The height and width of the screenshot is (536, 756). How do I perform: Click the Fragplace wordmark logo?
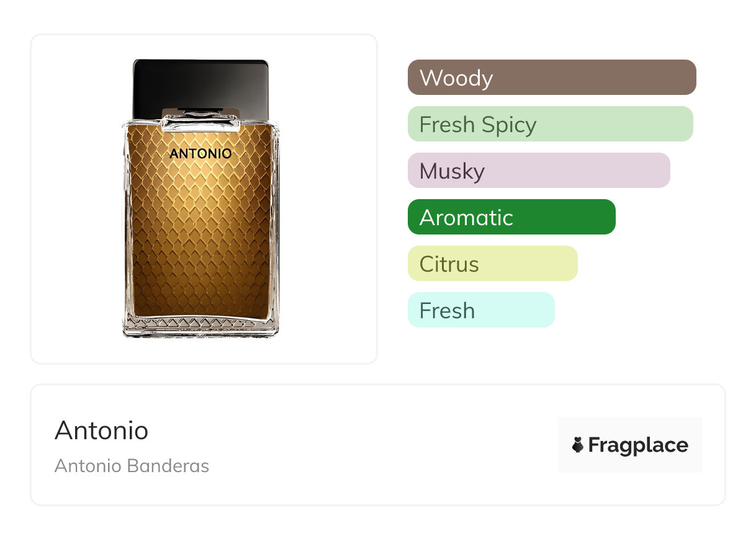tap(637, 445)
